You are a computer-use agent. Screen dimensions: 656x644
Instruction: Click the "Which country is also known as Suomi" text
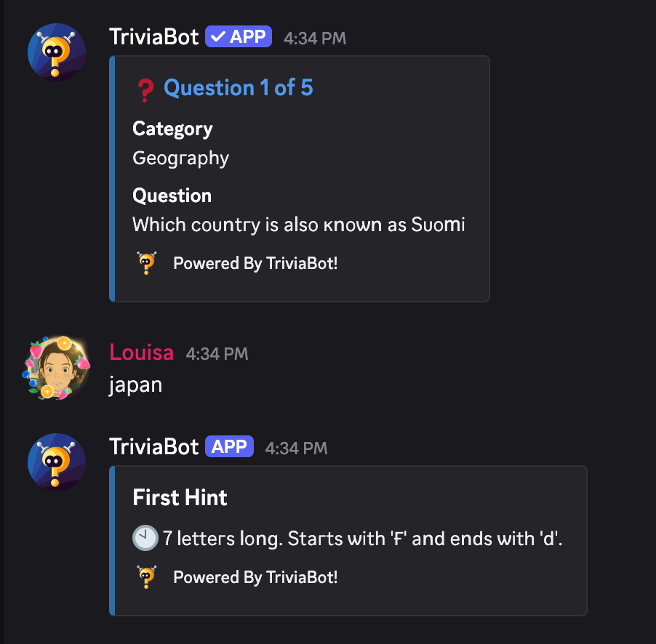click(298, 225)
